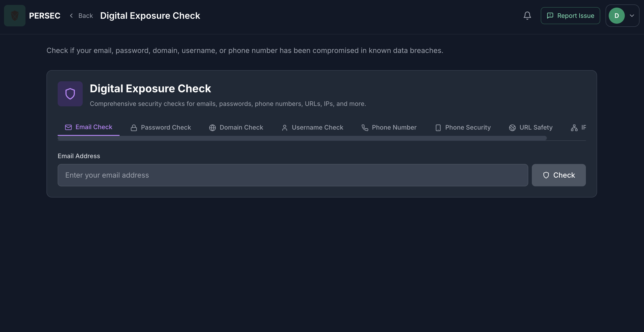Switch to the Username Check tab
Viewport: 644px width, 332px height.
312,128
